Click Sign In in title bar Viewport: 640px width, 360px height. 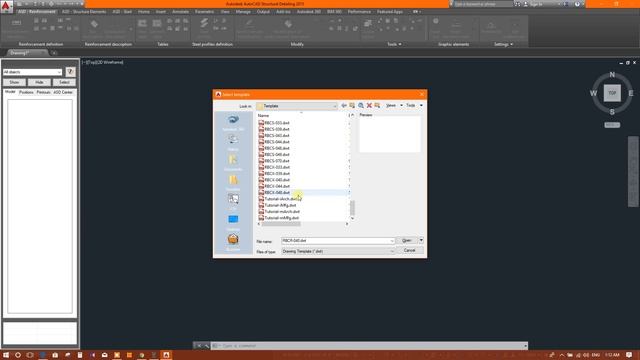tap(536, 4)
